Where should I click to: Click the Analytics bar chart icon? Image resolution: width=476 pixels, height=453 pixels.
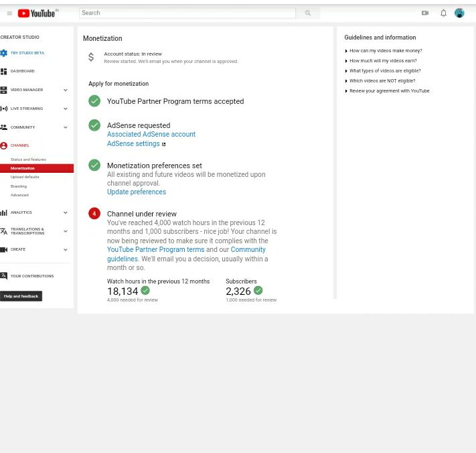click(3, 212)
